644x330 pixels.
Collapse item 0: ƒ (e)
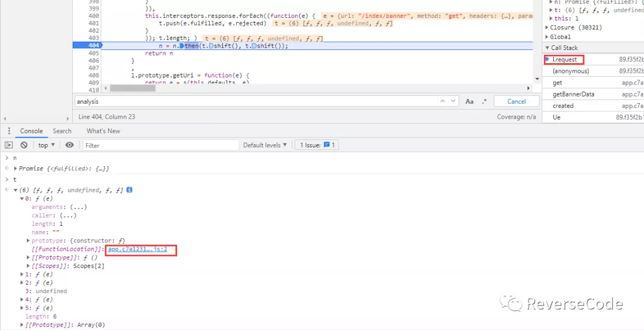point(22,199)
